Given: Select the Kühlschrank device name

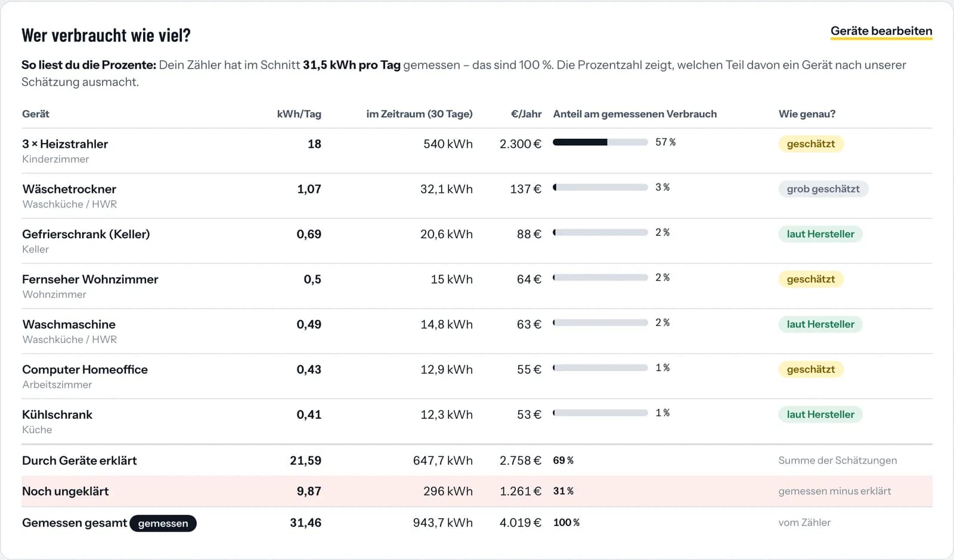Looking at the screenshot, I should click(57, 415).
